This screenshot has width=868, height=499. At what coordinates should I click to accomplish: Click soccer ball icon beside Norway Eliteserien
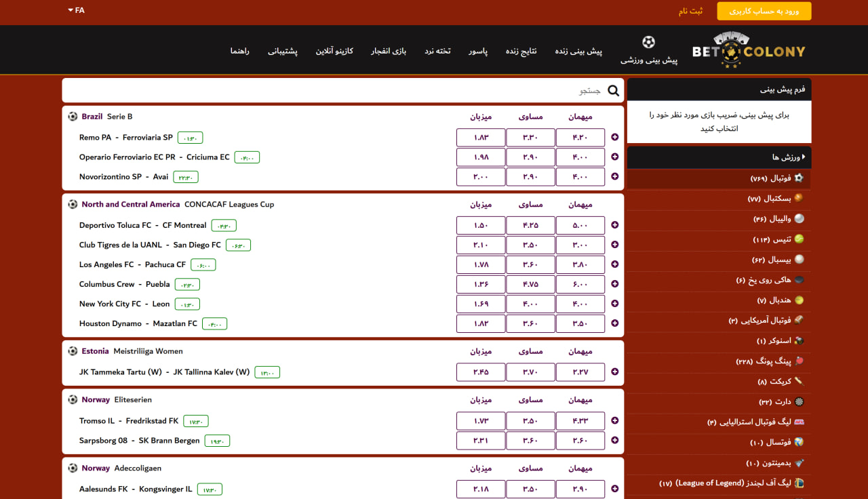pos(73,400)
